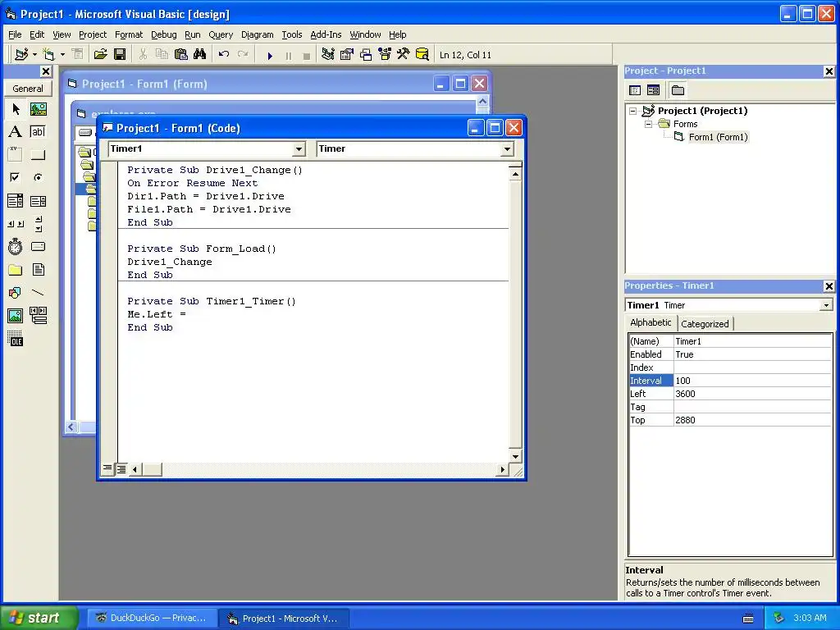The height and width of the screenshot is (630, 840).
Task: Open the dropdown arrow beside the Add Form icon
Action: (x=62, y=55)
